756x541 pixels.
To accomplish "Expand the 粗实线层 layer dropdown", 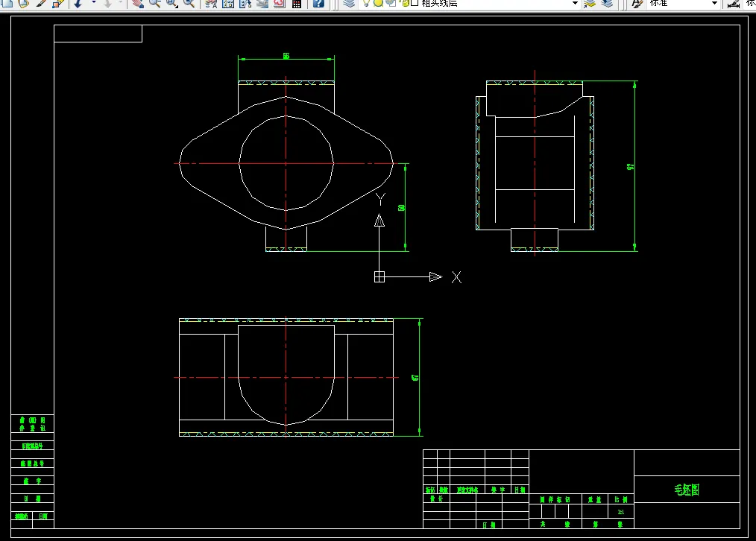I will (575, 4).
